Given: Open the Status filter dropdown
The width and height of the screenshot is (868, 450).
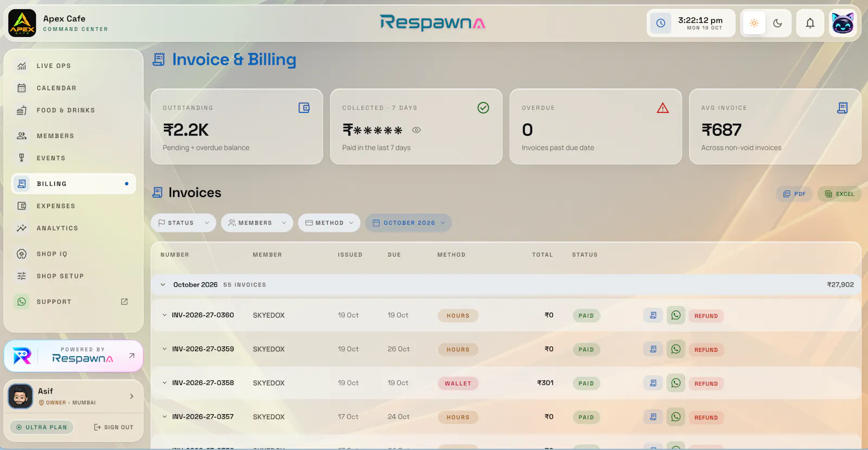Looking at the screenshot, I should coord(183,223).
